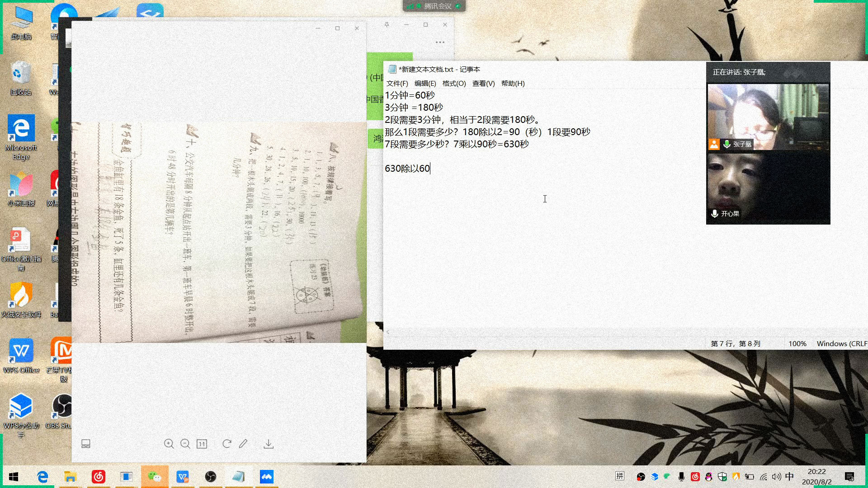868x488 pixels.
Task: Open the edit pencil tool in image viewer
Action: click(x=243, y=444)
